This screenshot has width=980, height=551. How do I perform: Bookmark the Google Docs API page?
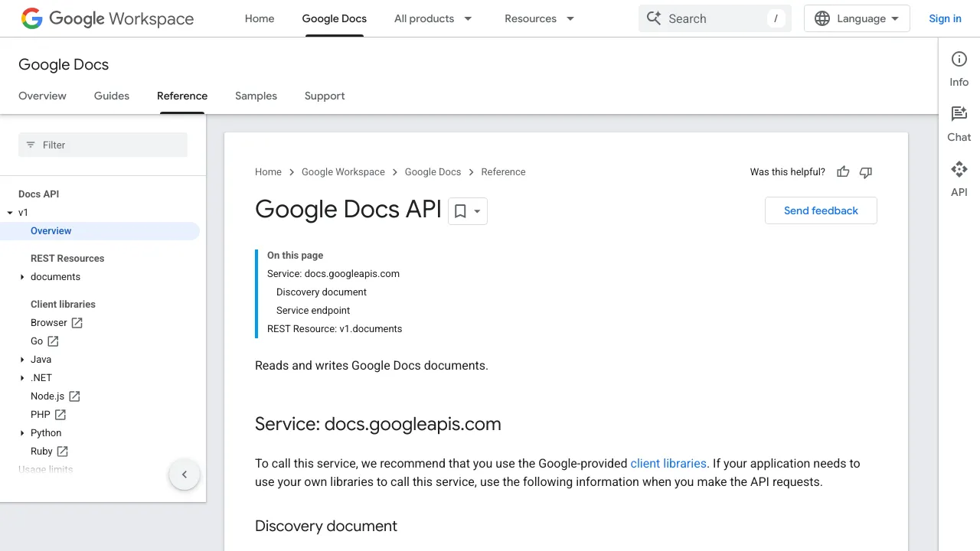(460, 211)
